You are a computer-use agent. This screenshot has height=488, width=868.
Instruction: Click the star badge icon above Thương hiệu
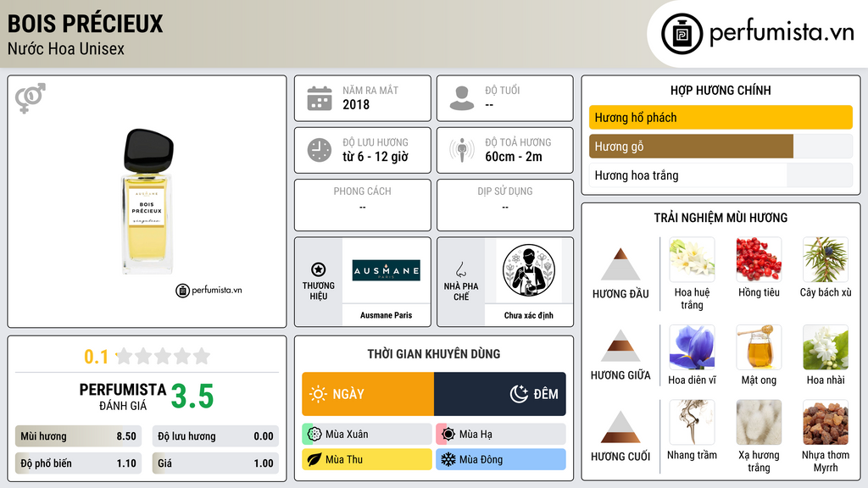pyautogui.click(x=319, y=269)
